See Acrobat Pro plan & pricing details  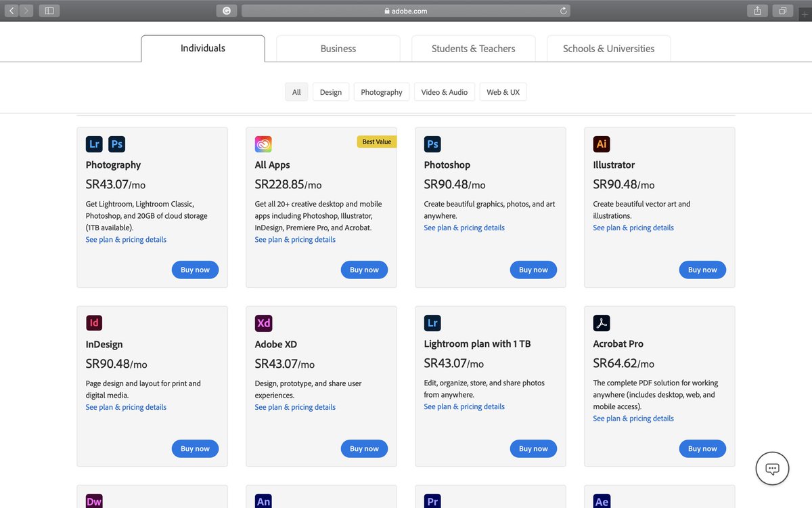tap(633, 419)
